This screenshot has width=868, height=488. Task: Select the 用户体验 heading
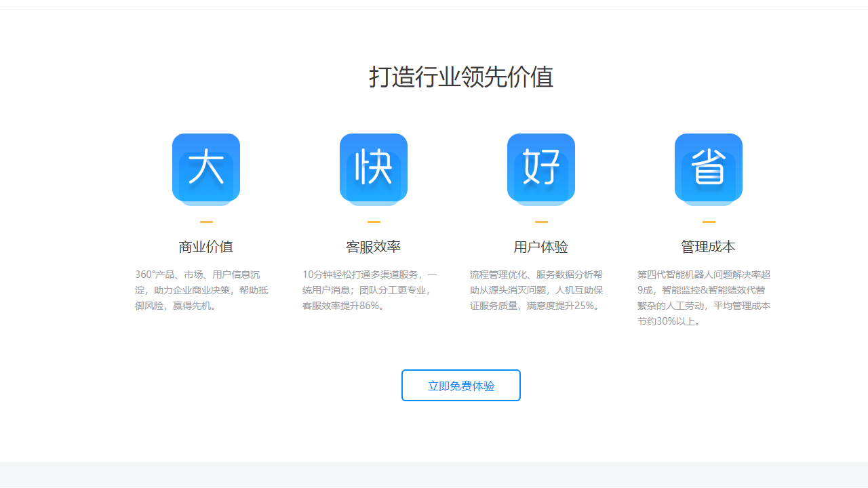[x=541, y=247]
